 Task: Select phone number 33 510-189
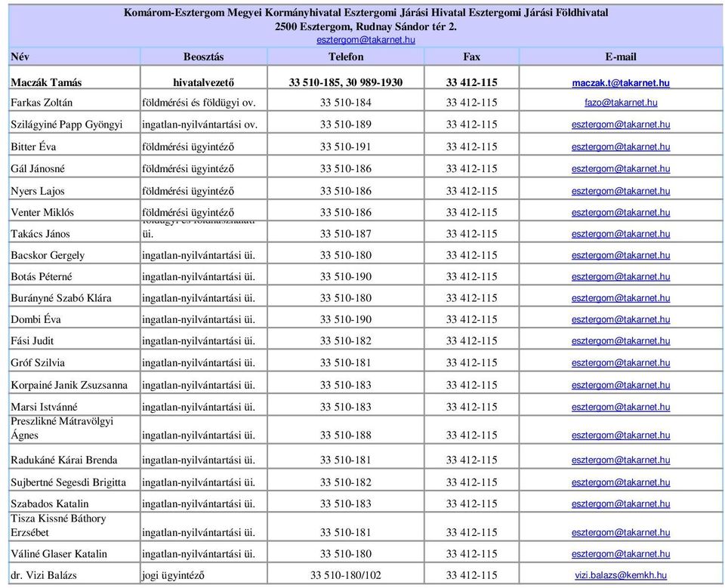346,125
